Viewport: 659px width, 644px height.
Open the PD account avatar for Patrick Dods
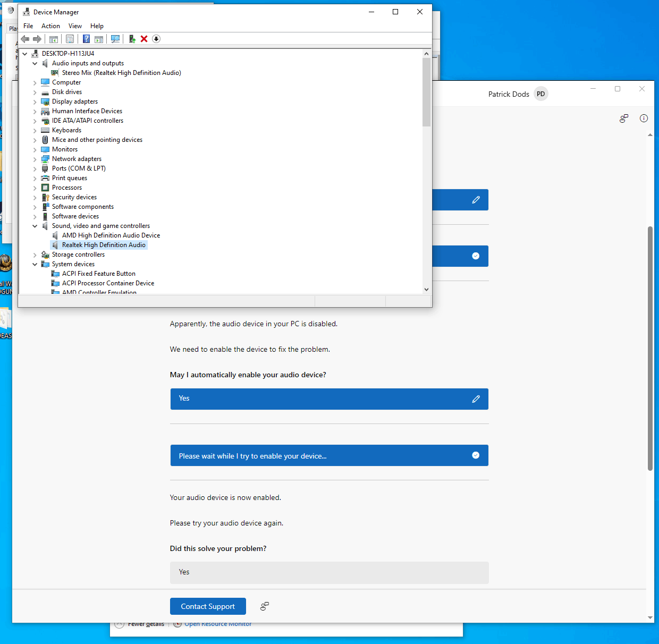(x=540, y=94)
